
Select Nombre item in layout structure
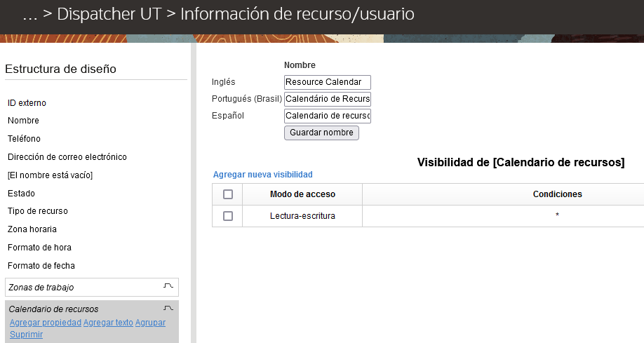(x=23, y=121)
